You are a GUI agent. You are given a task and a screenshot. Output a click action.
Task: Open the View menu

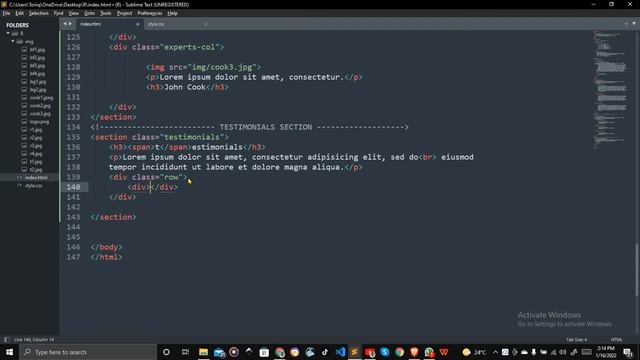click(73, 13)
